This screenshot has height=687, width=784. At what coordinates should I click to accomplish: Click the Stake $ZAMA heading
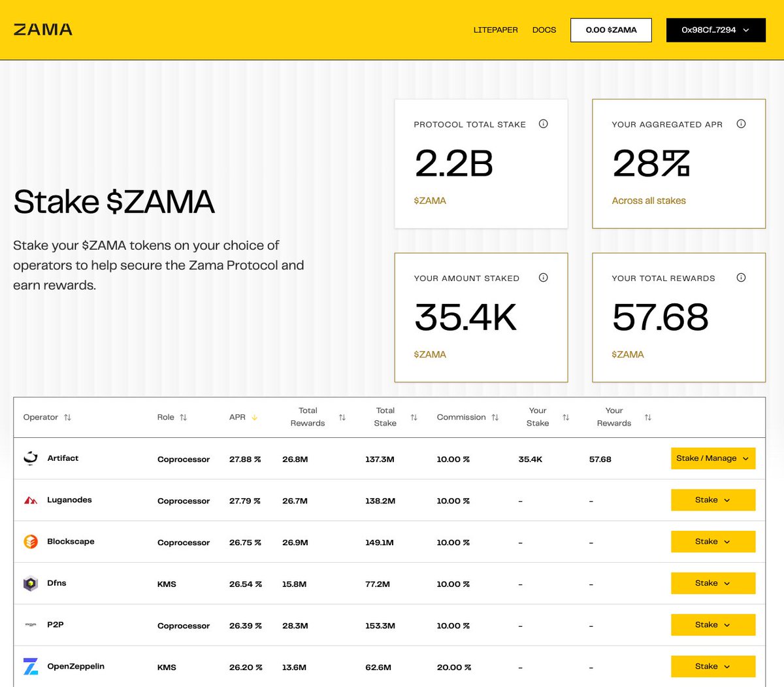(x=114, y=202)
